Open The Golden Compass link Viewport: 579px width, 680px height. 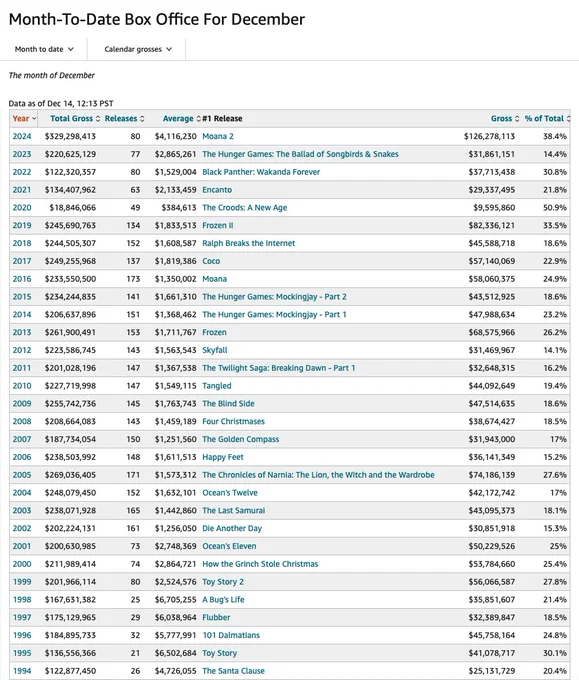pyautogui.click(x=241, y=439)
